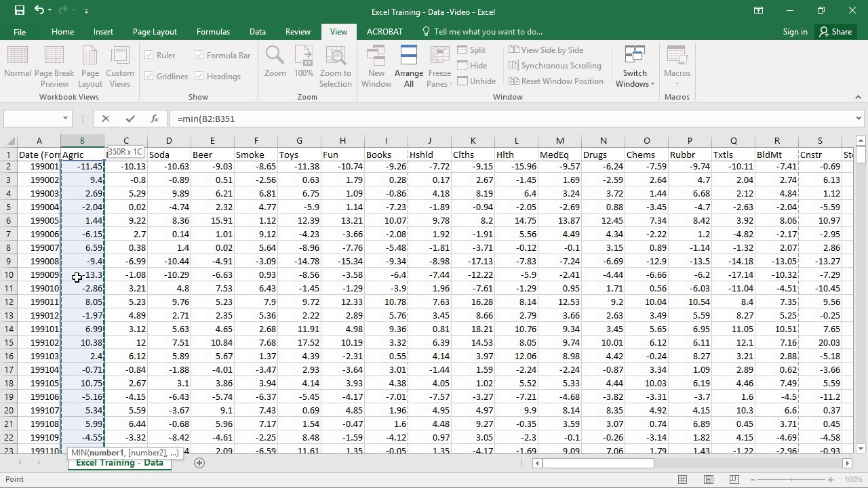Set zoom to 100%
Image resolution: width=868 pixels, height=488 pixels.
[x=304, y=62]
